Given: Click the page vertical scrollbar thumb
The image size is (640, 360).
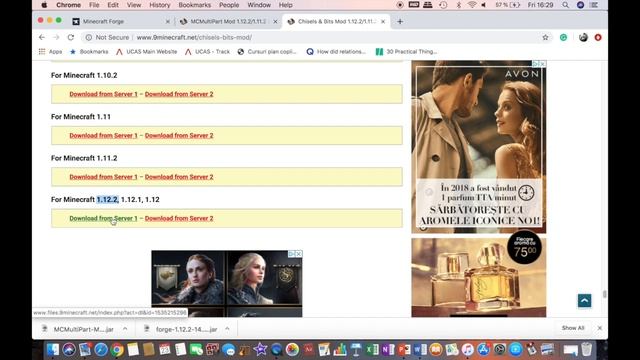Looking at the screenshot, I should pyautogui.click(x=604, y=294).
